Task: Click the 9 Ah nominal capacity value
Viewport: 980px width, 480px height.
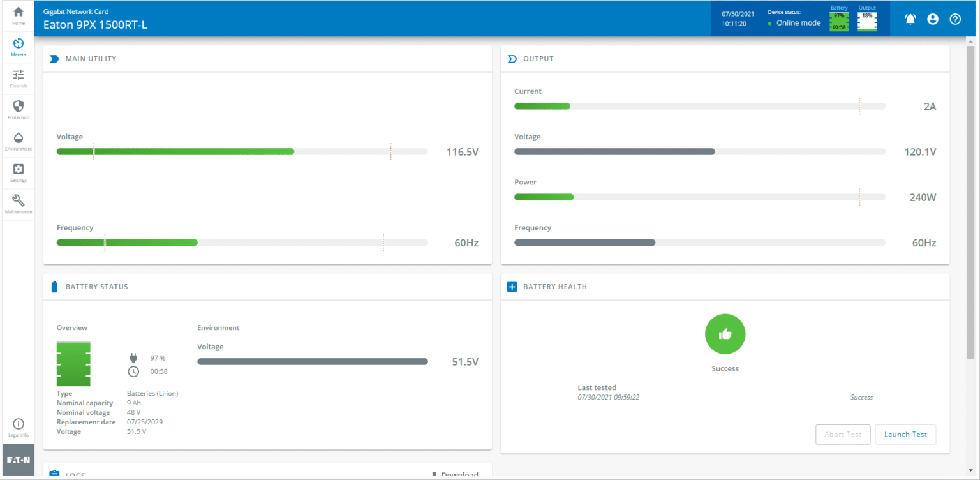Action: click(134, 403)
